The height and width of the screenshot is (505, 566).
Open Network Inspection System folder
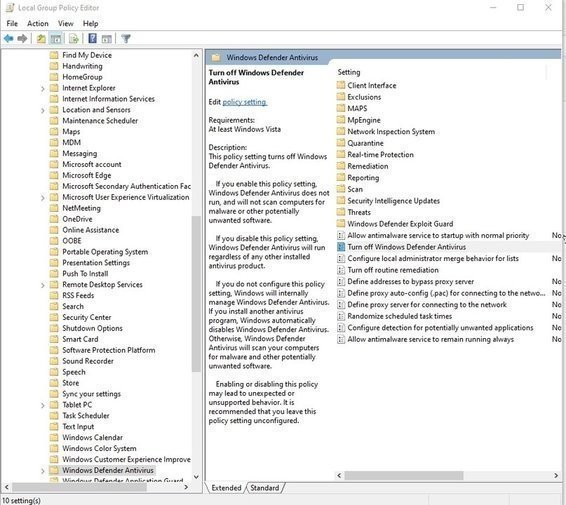pyautogui.click(x=391, y=131)
